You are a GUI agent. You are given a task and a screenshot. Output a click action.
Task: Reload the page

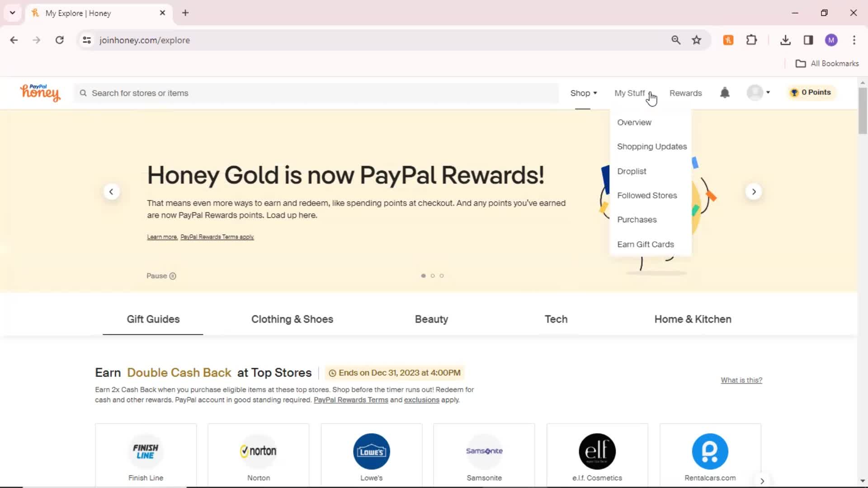pyautogui.click(x=59, y=40)
